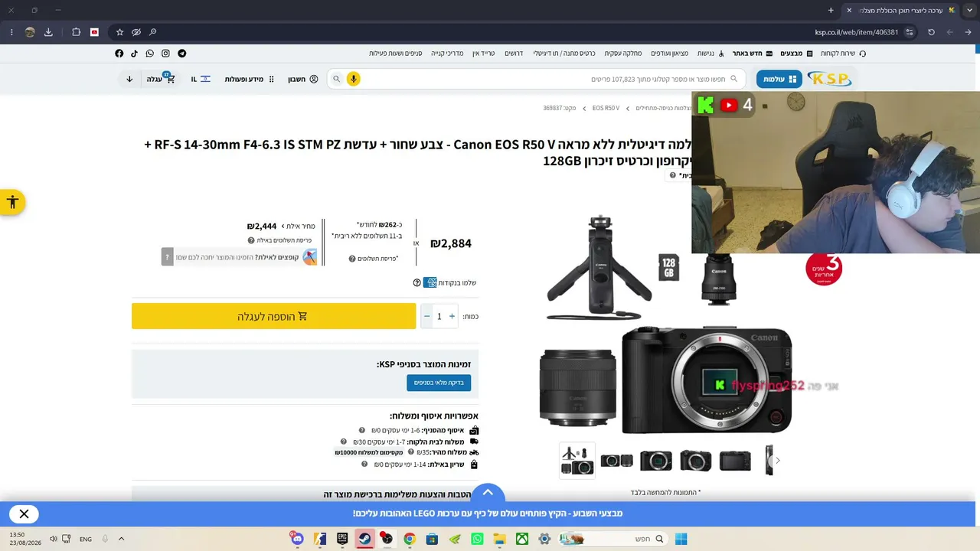Expand the header down-arrow button
Screen dimensions: 980x551
coord(129,79)
